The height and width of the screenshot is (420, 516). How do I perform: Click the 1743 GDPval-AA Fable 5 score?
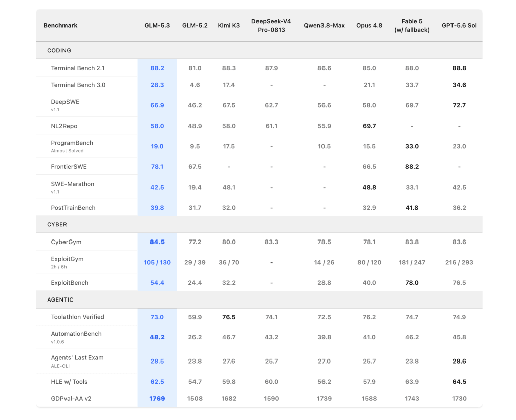(412, 399)
